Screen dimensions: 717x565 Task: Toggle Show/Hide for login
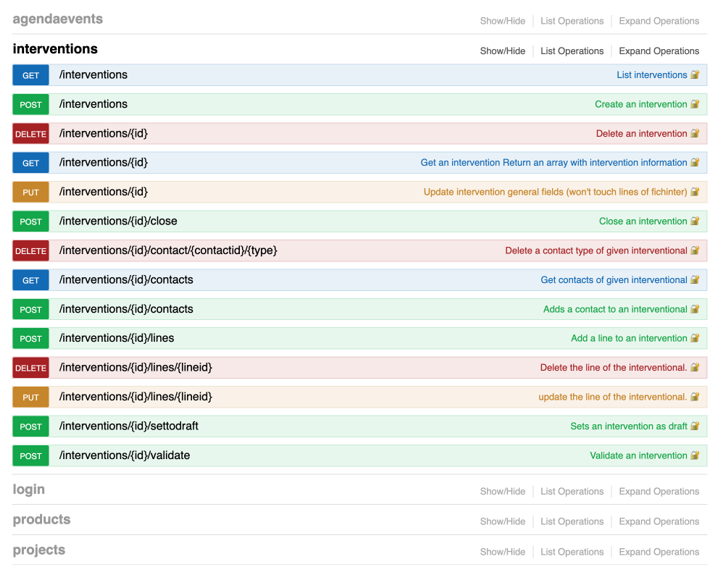click(x=503, y=491)
